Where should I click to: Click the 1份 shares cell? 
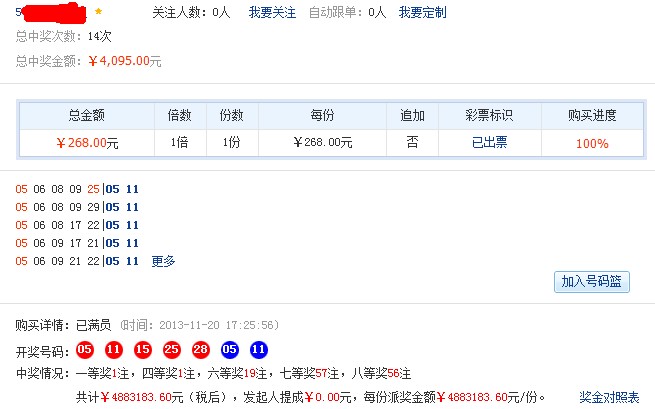point(231,143)
